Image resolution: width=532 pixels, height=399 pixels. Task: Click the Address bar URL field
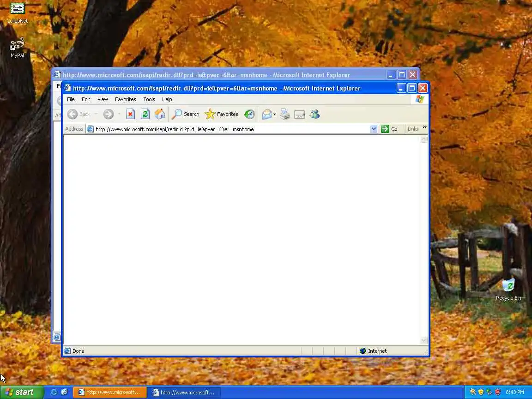[232, 129]
